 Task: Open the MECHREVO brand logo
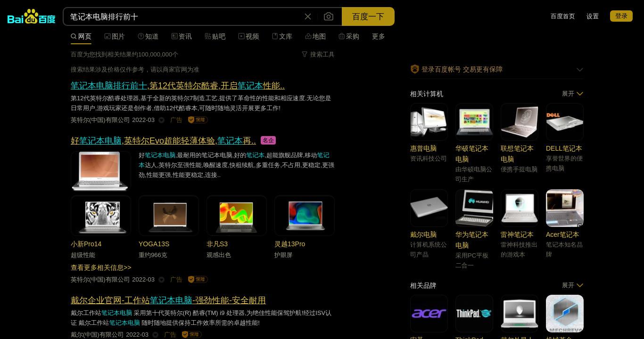[565, 314]
